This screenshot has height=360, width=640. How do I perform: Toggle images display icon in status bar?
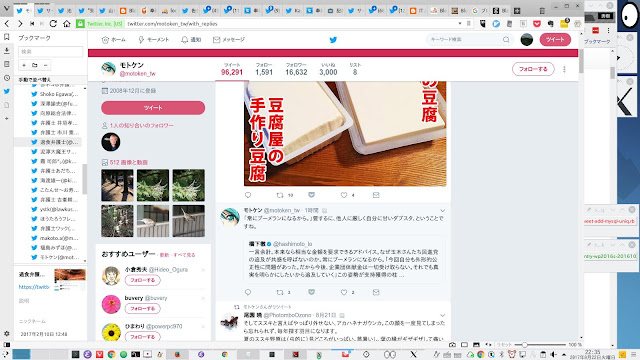[476, 345]
